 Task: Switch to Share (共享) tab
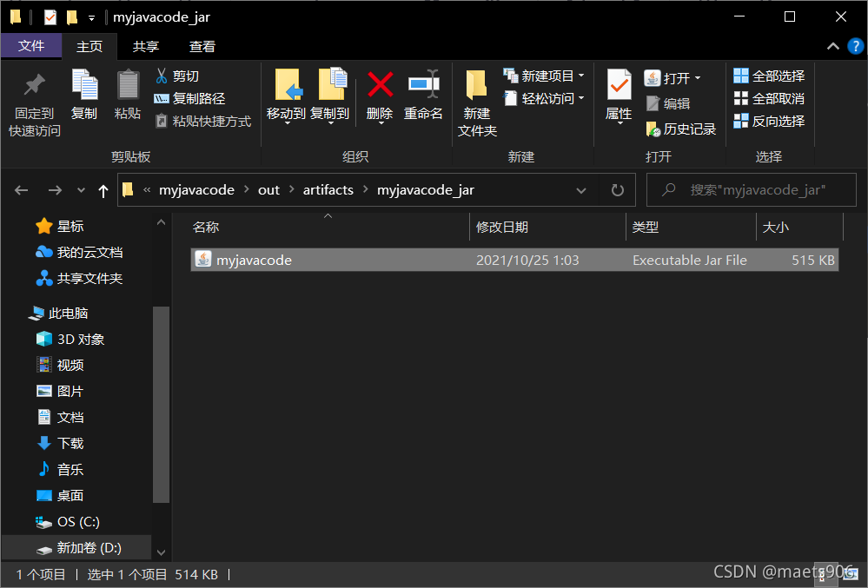coord(146,46)
